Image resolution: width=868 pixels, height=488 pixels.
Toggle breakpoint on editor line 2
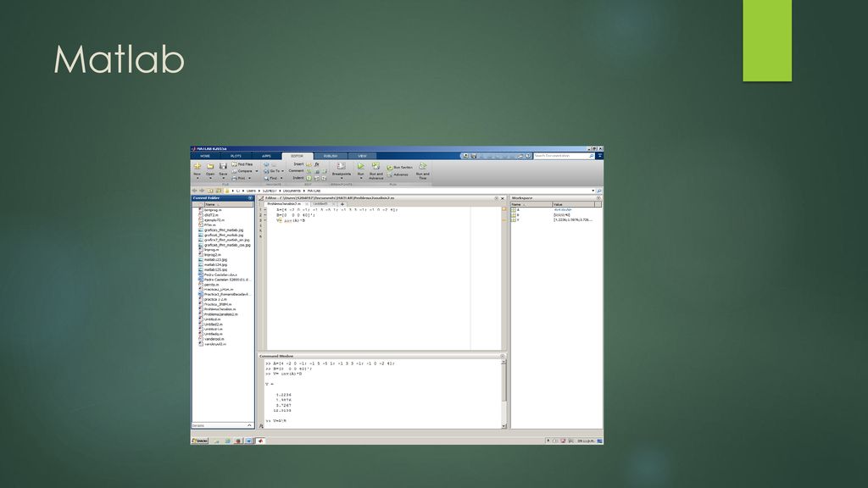click(x=264, y=215)
